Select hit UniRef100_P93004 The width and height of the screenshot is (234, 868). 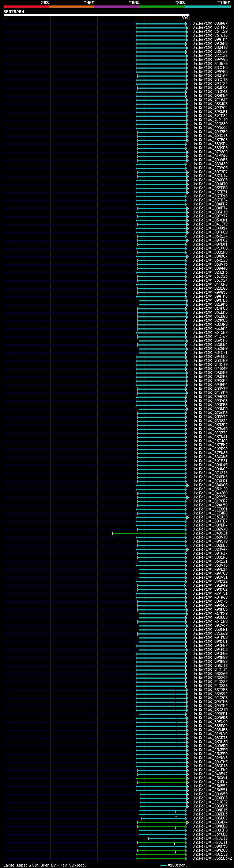click(x=210, y=128)
